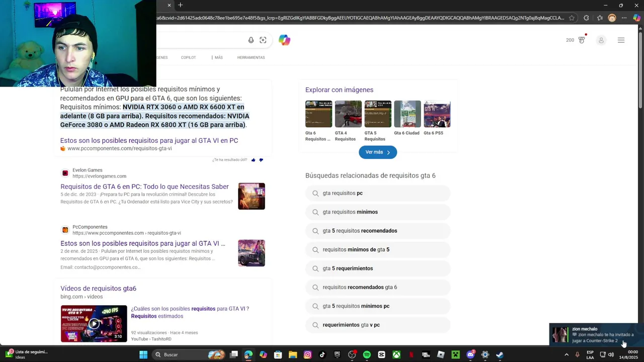
Task: Search related requerimientos gta v pc
Action: [x=378, y=325]
